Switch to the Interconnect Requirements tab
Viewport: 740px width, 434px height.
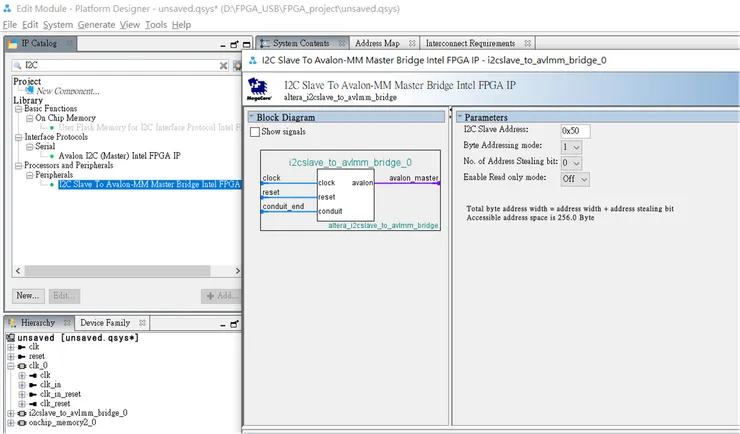click(470, 43)
